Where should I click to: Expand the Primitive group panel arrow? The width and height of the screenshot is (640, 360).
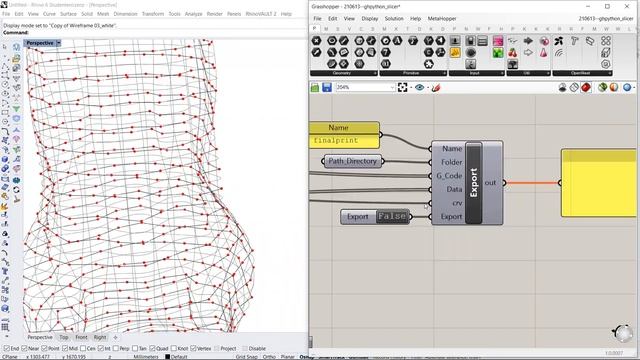click(x=444, y=73)
